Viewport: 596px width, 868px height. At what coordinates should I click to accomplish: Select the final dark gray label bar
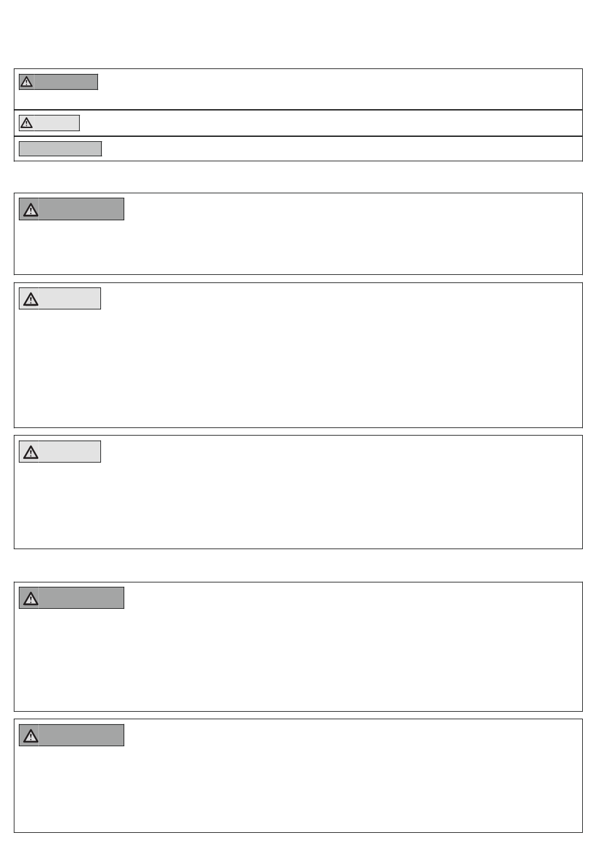coord(72,736)
